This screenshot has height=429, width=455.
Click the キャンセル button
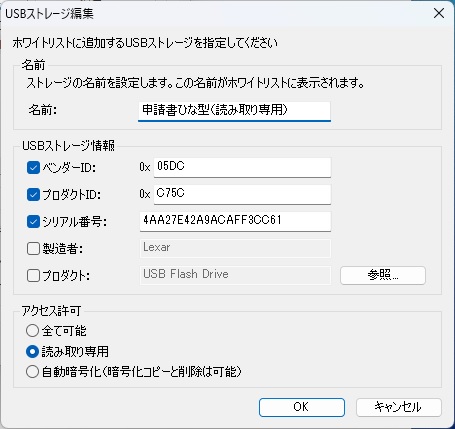point(399,407)
